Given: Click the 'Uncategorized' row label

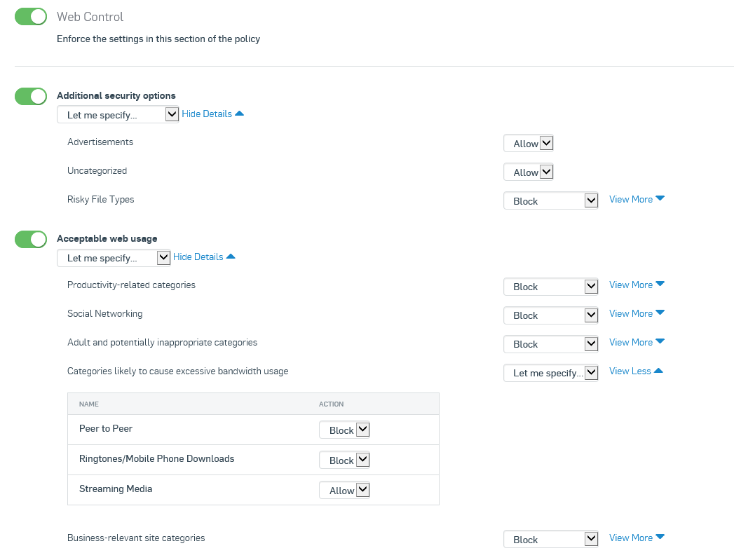Looking at the screenshot, I should pyautogui.click(x=97, y=171).
